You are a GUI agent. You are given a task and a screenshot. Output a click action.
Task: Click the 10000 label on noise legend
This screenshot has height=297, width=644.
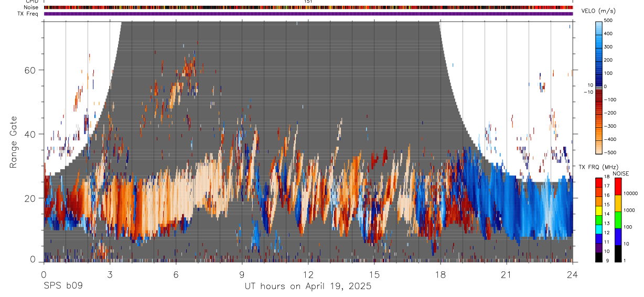(x=631, y=193)
